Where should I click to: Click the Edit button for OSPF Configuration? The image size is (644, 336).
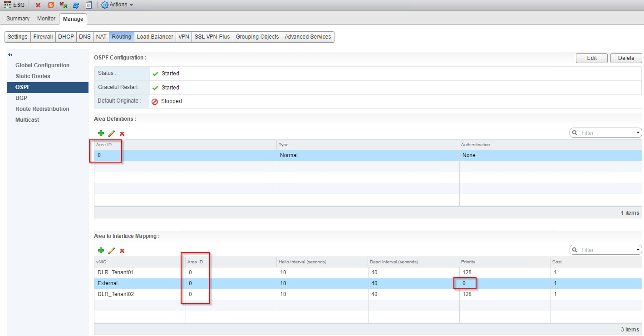[x=592, y=58]
